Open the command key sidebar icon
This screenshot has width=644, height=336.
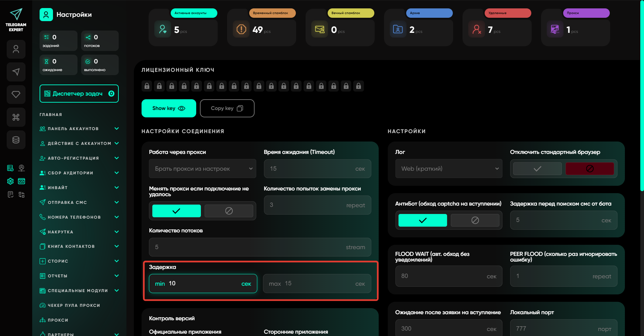[x=16, y=117]
